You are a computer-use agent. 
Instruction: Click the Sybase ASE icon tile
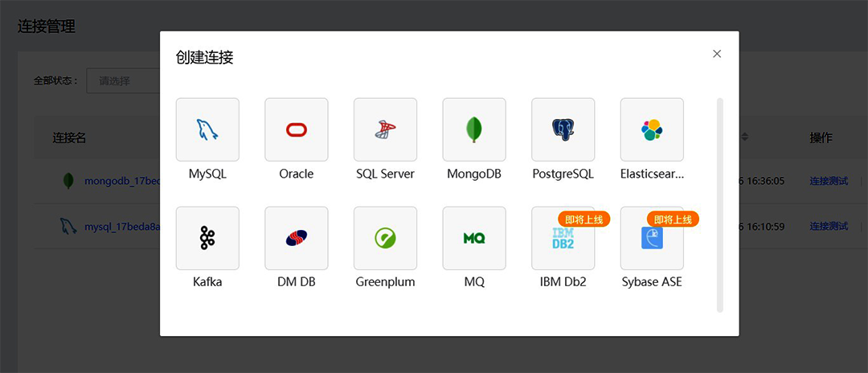click(652, 239)
